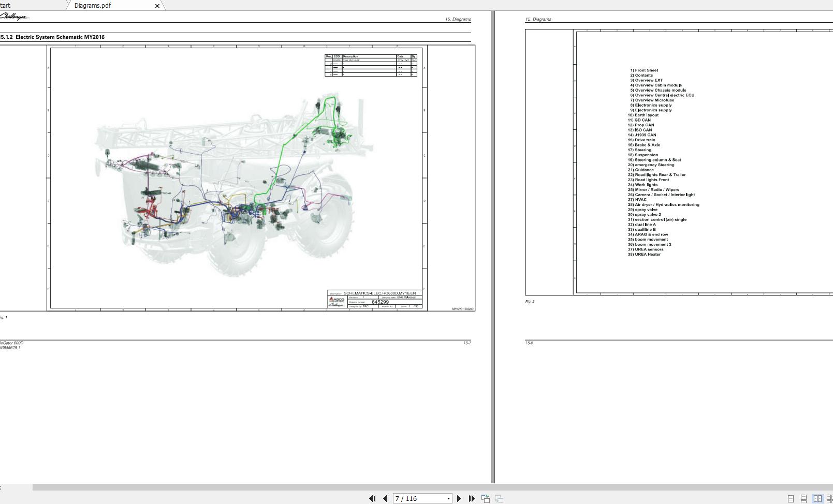Viewport: 833px width, 504px height.
Task: Enable continuous facing pages view
Action: [829, 498]
